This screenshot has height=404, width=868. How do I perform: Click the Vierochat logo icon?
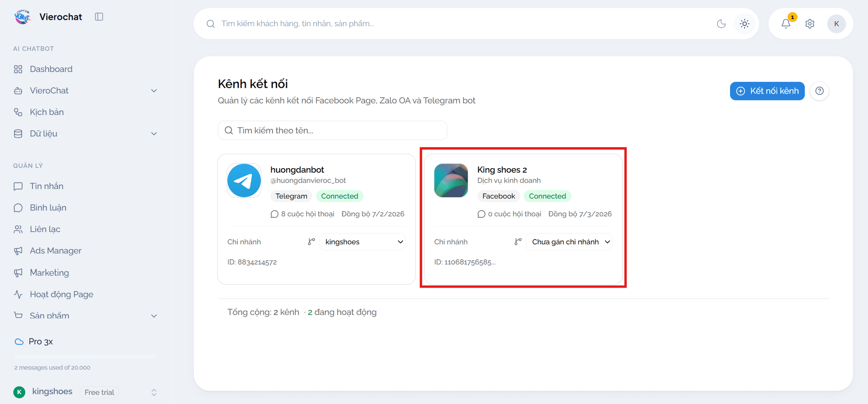pos(22,17)
